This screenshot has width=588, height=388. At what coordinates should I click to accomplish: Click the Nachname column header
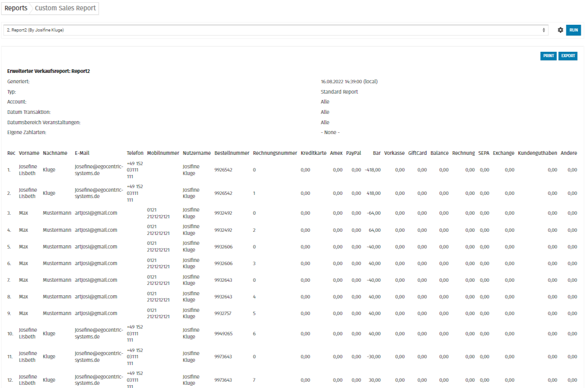click(x=55, y=153)
